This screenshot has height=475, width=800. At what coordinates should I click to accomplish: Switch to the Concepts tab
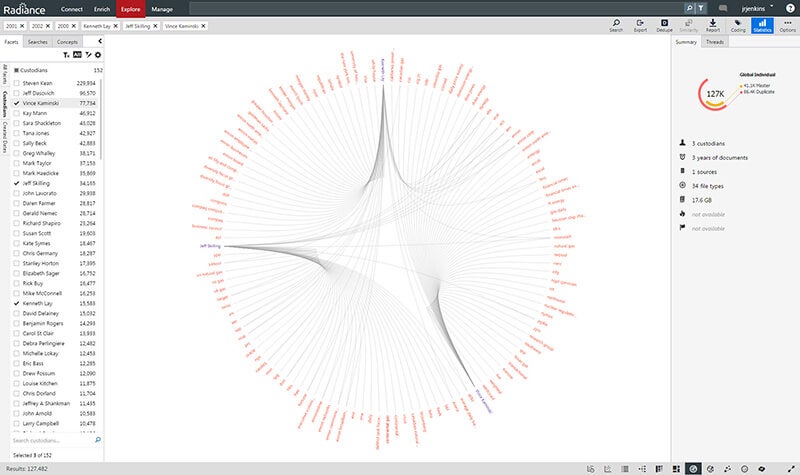pyautogui.click(x=67, y=42)
